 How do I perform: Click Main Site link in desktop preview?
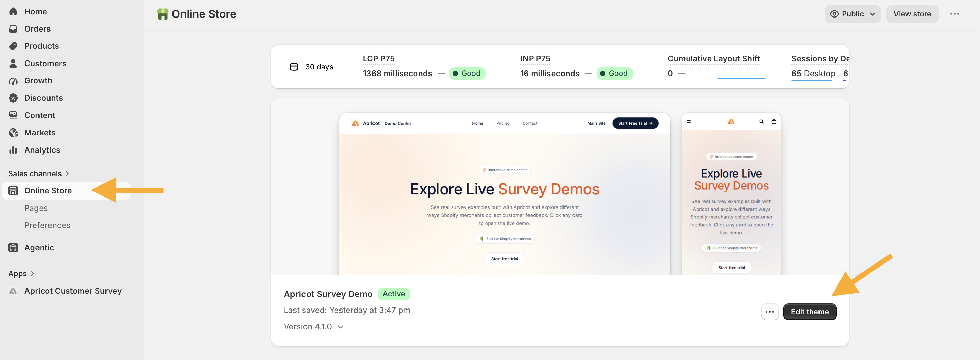point(596,123)
